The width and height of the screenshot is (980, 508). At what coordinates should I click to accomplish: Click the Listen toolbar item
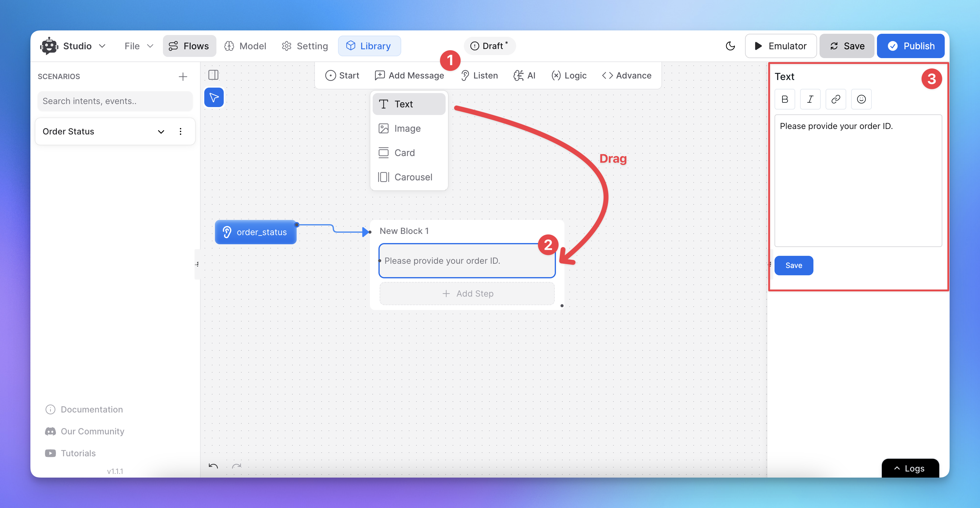[x=479, y=76]
